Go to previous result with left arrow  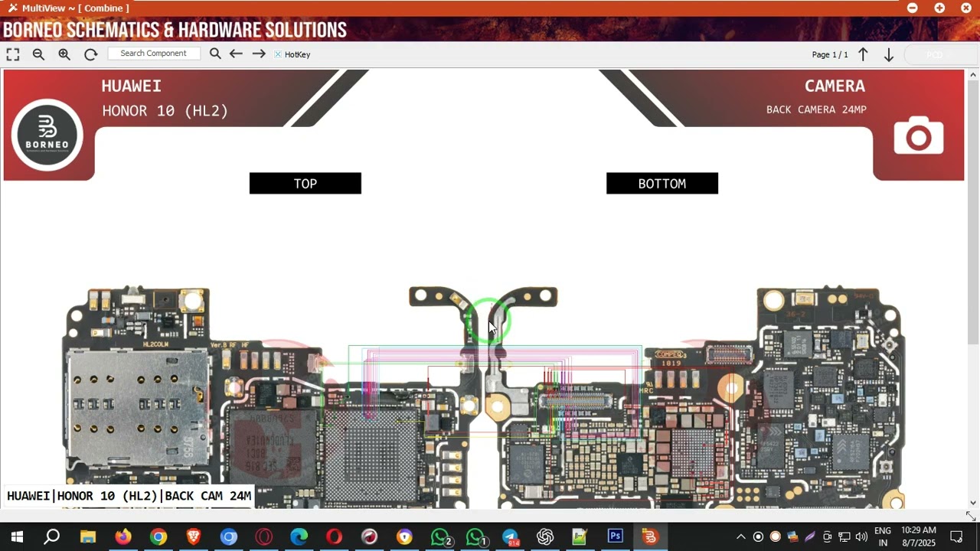[x=236, y=54]
